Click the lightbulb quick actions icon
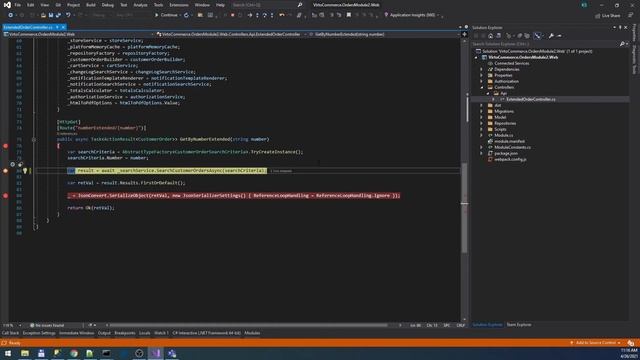This screenshot has height=360, width=640. click(25, 171)
